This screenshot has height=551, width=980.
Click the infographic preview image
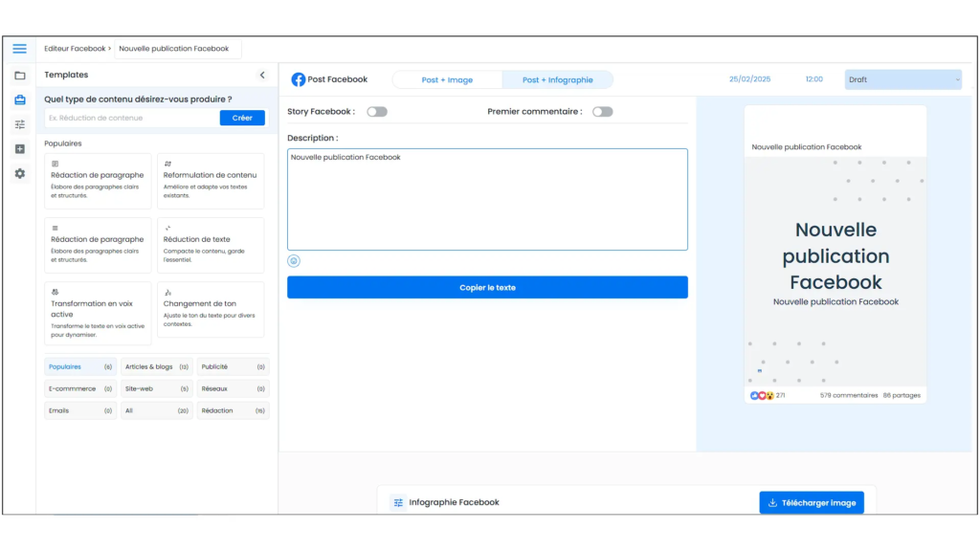pos(835,272)
